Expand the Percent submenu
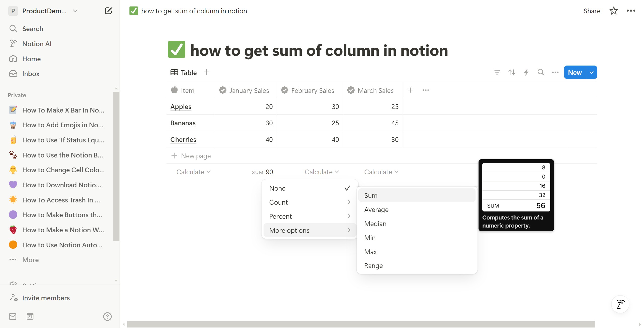 (310, 216)
